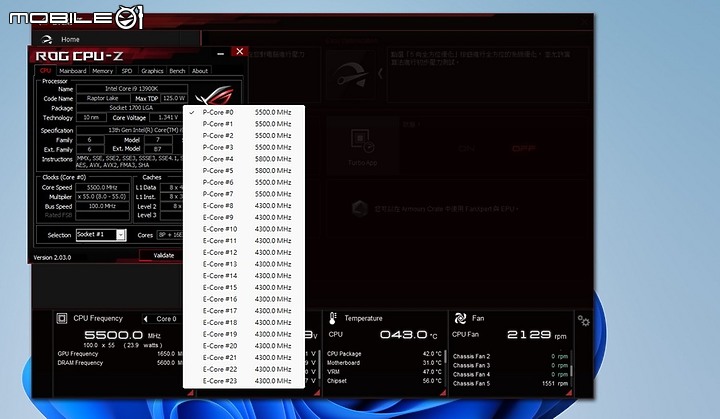Viewport: 720px width, 419px height.
Task: Select P-Core #2 in the clock menu
Action: coord(243,136)
